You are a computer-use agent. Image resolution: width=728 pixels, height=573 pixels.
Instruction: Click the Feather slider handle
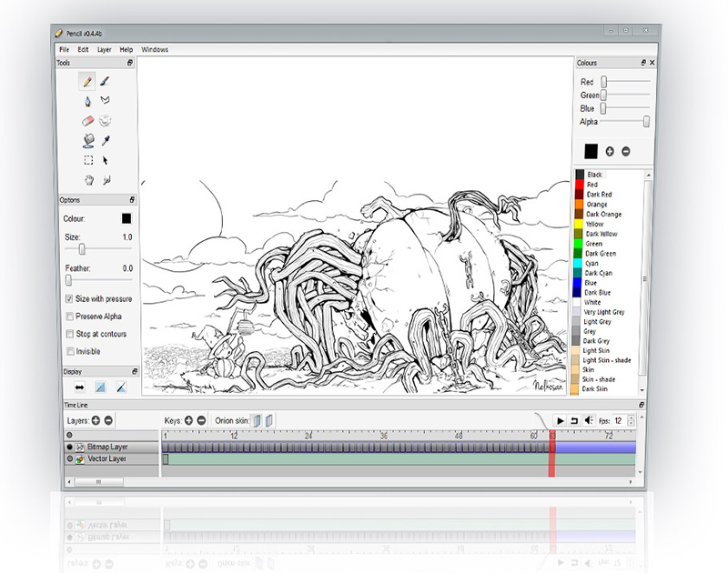[69, 280]
